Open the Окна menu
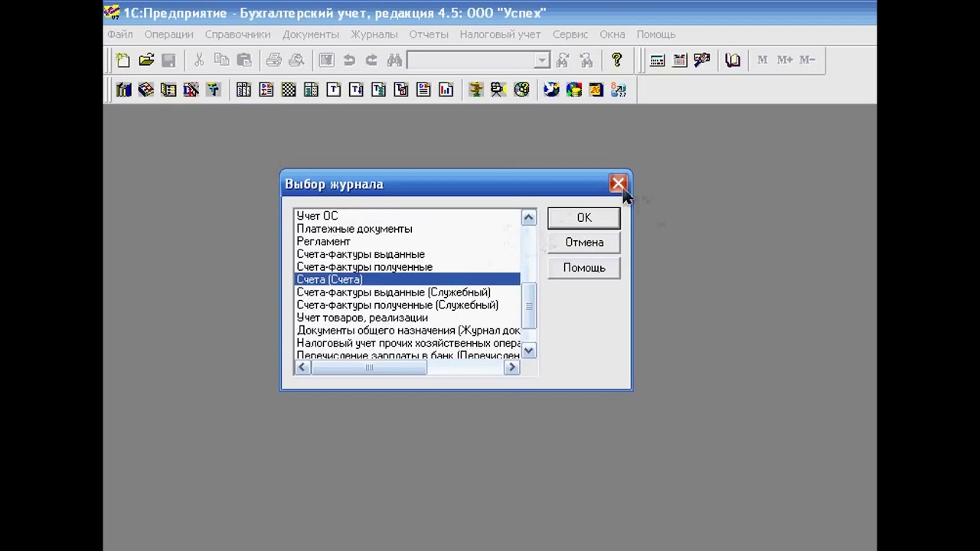The width and height of the screenshot is (980, 551). pyautogui.click(x=612, y=34)
